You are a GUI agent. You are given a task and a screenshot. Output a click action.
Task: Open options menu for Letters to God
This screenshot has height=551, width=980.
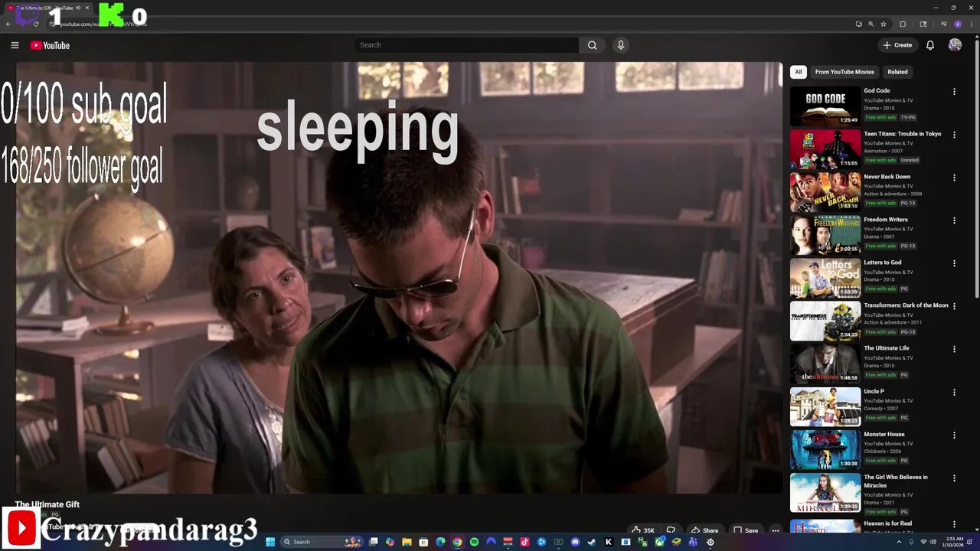tap(954, 263)
